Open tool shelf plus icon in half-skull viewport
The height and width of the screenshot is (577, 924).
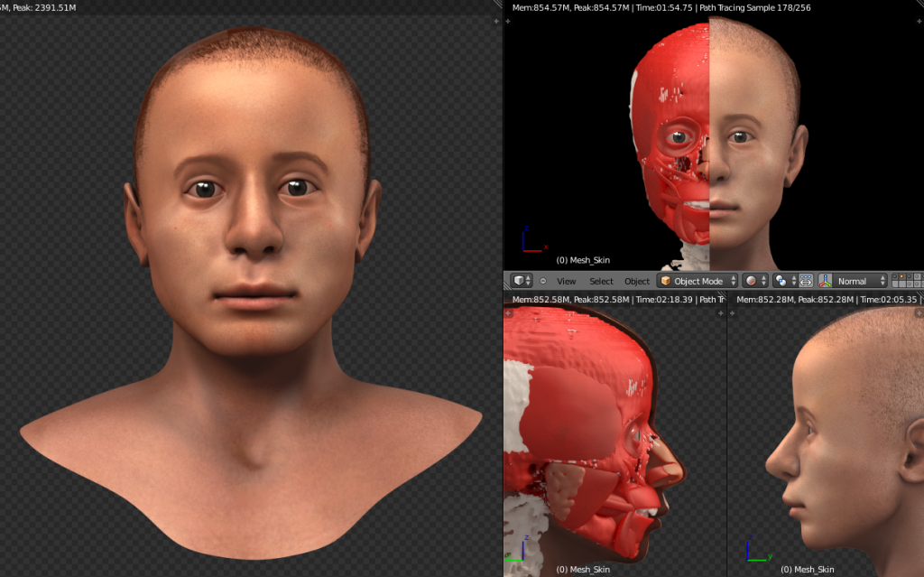[508, 20]
